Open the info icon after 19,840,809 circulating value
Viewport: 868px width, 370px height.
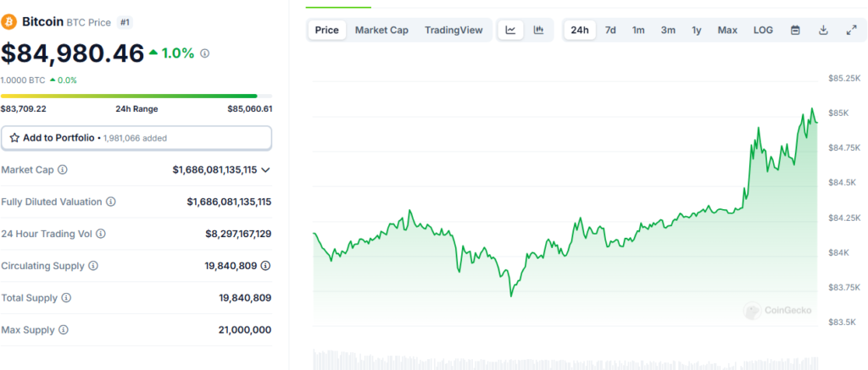click(x=265, y=266)
